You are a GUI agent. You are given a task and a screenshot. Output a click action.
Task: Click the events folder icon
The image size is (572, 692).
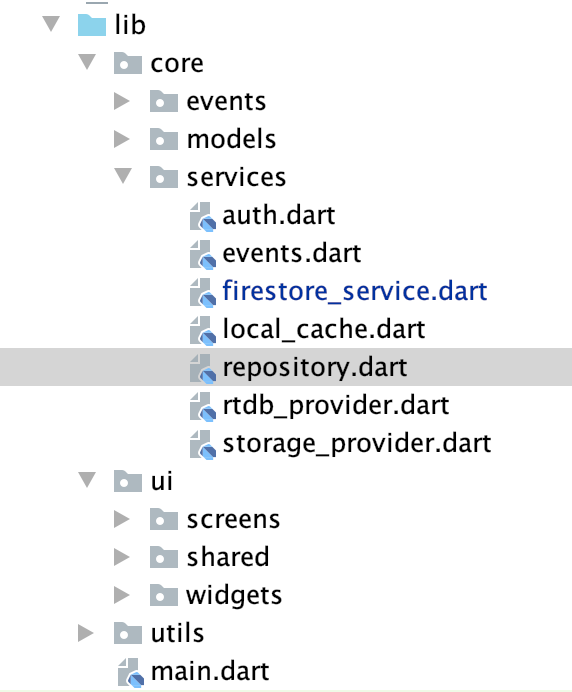click(x=164, y=101)
